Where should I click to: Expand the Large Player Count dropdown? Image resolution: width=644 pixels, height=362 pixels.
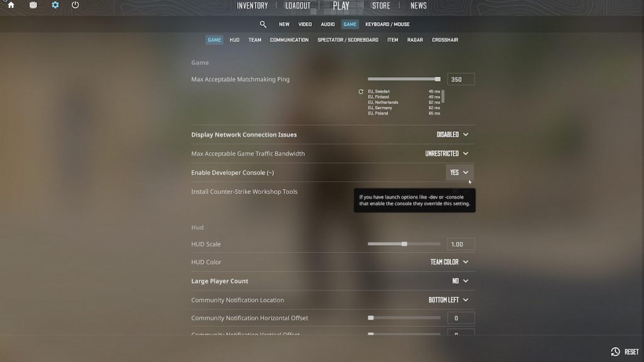point(460,281)
